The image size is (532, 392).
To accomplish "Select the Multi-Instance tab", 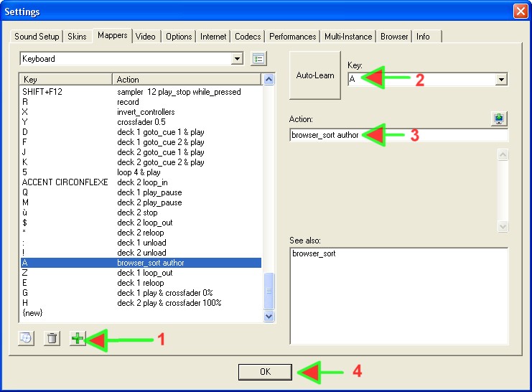I will click(x=349, y=37).
